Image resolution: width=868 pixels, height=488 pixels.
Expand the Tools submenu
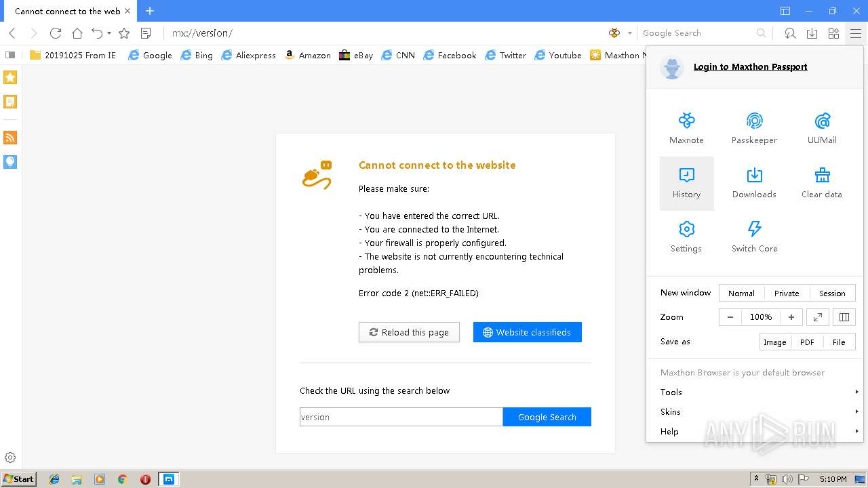coord(754,392)
